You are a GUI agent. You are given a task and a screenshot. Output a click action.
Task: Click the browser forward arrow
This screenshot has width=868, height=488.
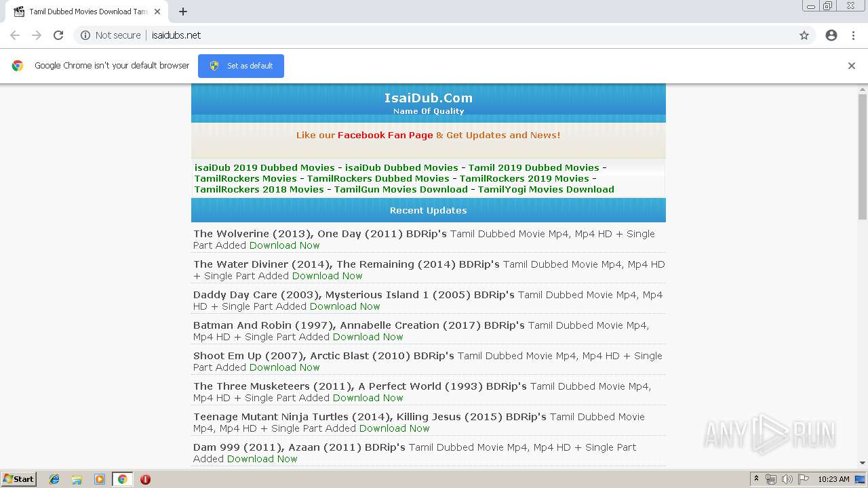37,35
